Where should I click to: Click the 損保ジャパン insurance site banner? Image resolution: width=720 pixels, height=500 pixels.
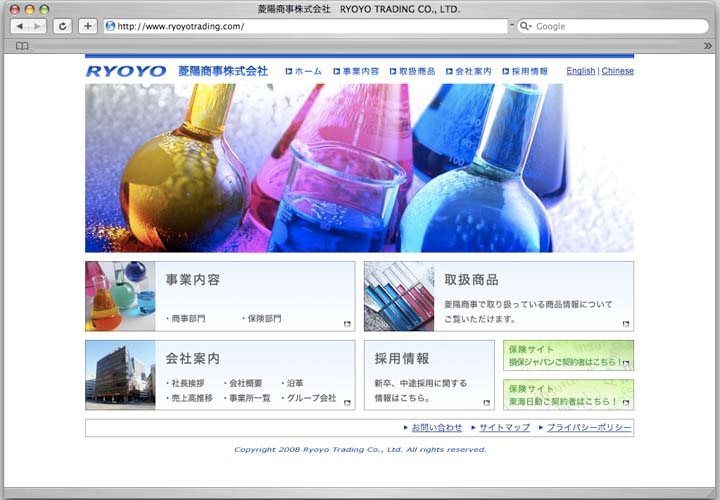point(568,355)
